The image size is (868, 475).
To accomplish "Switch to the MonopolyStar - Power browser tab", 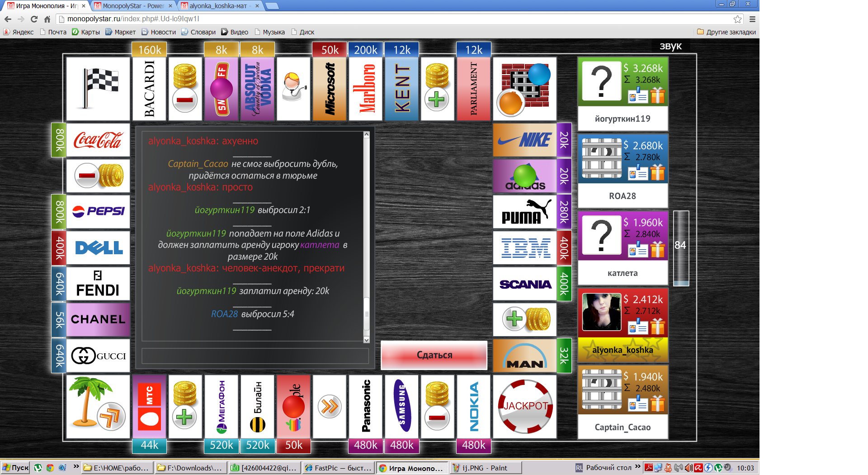I will pos(133,6).
